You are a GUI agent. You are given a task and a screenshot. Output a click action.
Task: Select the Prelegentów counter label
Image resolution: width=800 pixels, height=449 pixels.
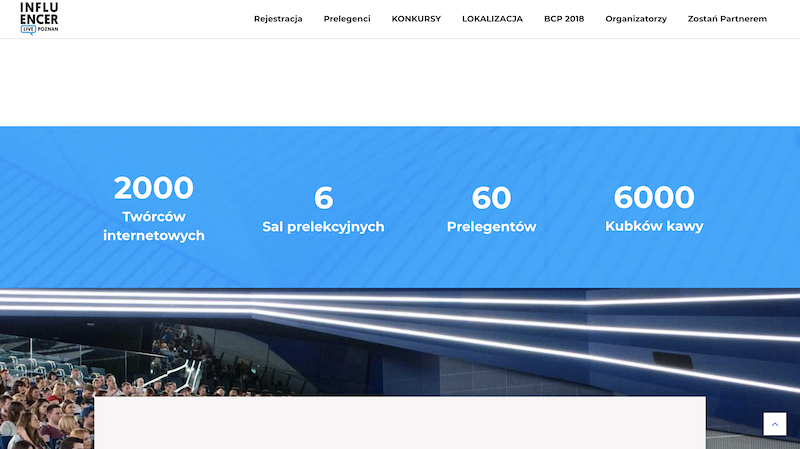point(491,227)
